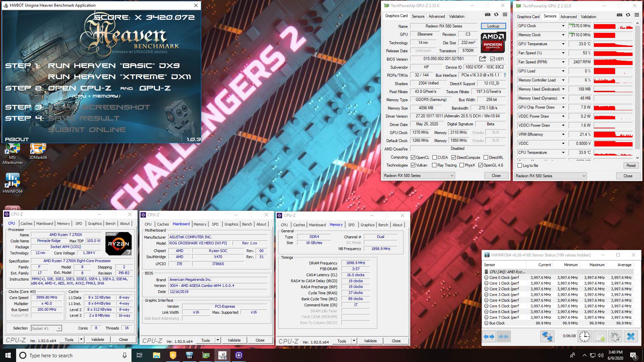Toggle the Ray Tracing checkbox in GPU-Z
Image resolution: width=644 pixels, height=362 pixels.
(x=434, y=165)
